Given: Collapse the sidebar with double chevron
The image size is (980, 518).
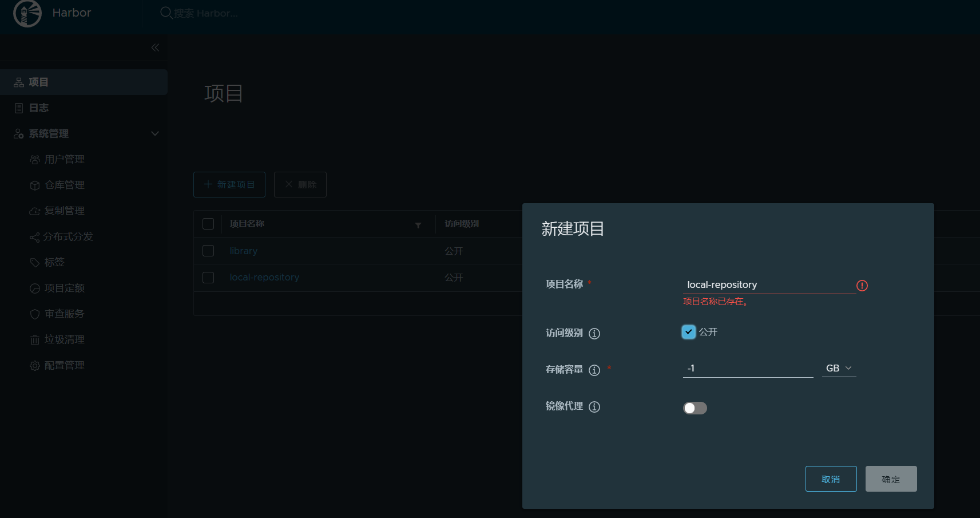Looking at the screenshot, I should [x=154, y=48].
